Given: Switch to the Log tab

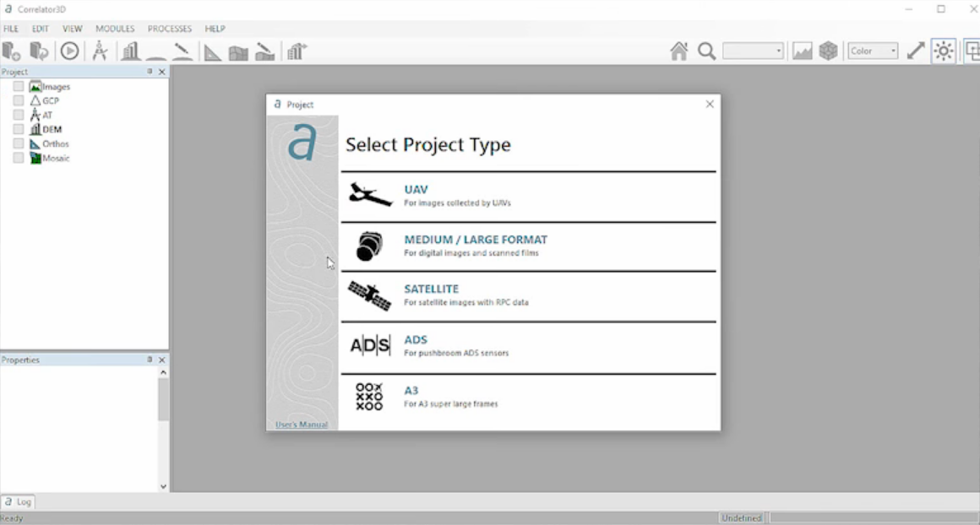Looking at the screenshot, I should click(x=18, y=501).
